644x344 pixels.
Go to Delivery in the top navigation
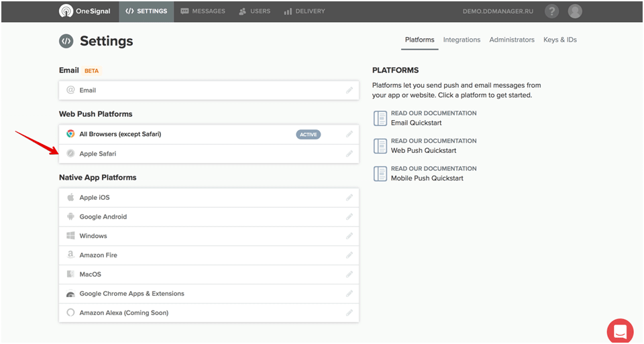coord(305,11)
